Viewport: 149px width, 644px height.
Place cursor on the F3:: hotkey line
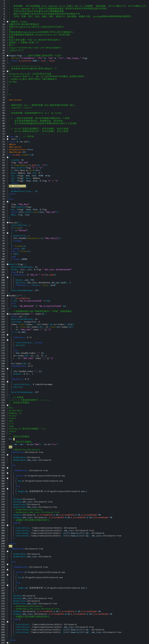point(11,439)
